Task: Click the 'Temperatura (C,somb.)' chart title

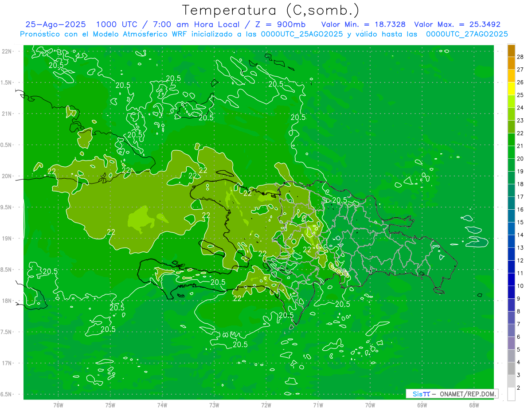Action: click(270, 11)
